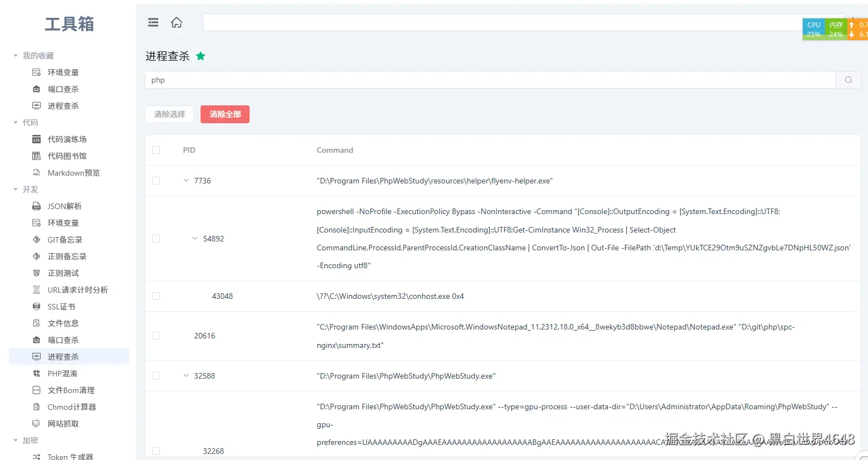The image size is (868, 460).
Task: Click the JSON解析 icon
Action: click(36, 206)
